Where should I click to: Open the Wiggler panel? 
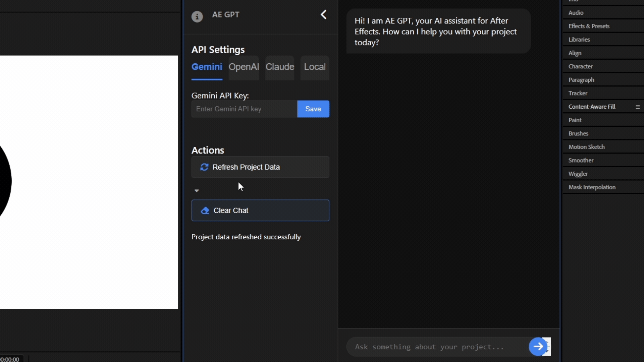pos(578,174)
